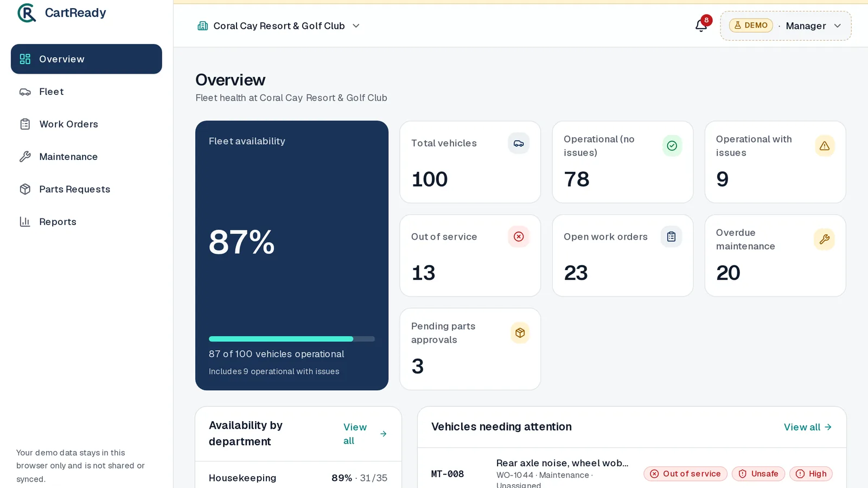Click the Out of service count 13
This screenshot has width=868, height=488.
coord(423,273)
